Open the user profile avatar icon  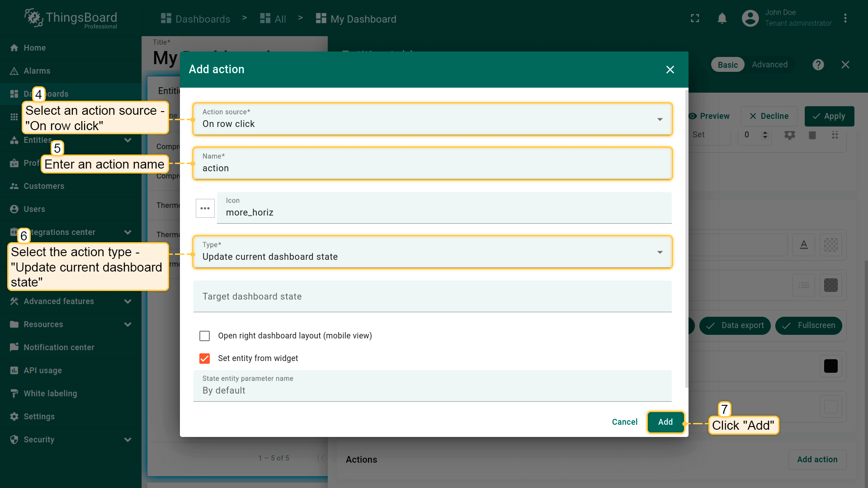[750, 19]
